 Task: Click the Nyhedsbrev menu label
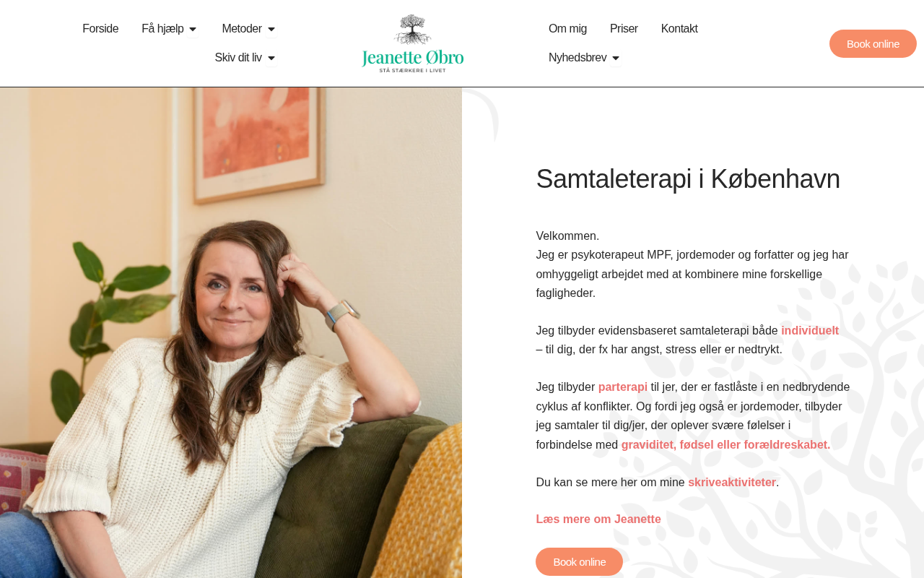pos(577,58)
